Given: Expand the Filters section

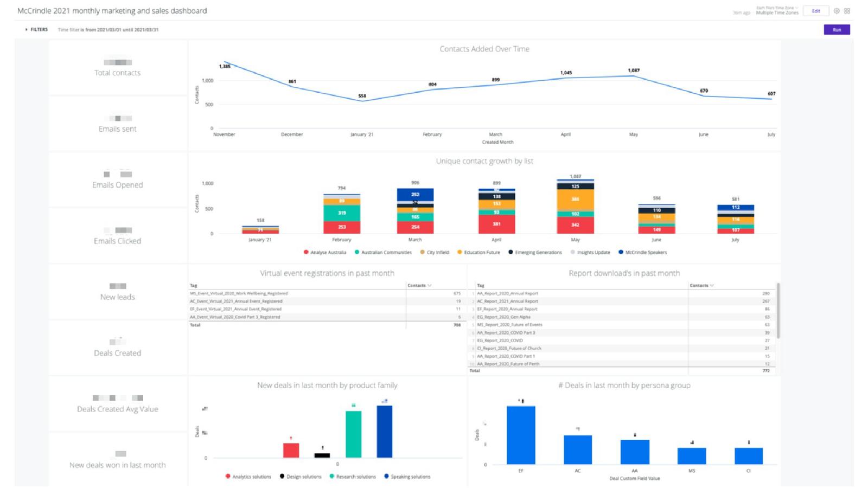Looking at the screenshot, I should (x=36, y=30).
